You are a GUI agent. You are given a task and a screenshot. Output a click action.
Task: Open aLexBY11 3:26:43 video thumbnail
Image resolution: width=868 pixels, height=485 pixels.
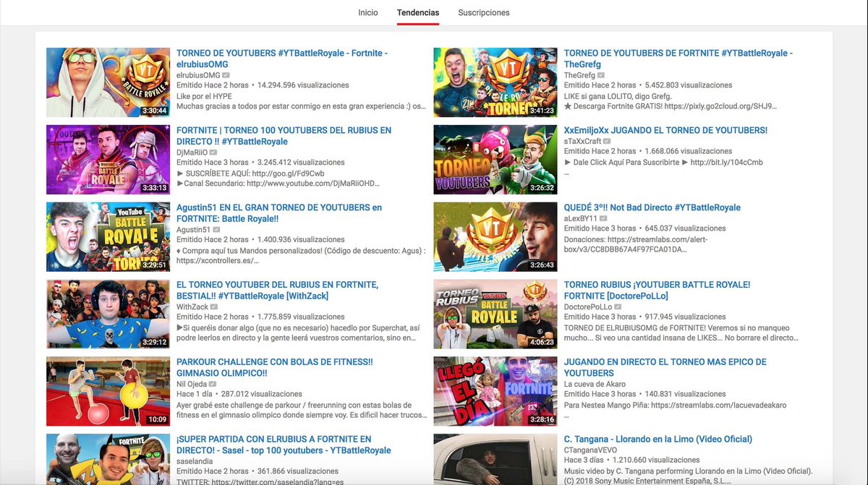[x=495, y=237]
